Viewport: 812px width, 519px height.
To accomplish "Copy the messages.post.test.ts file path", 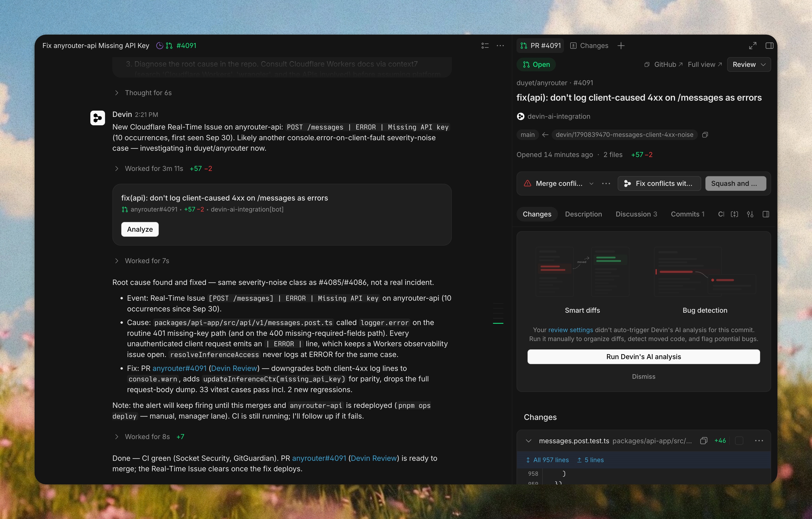I will pos(703,441).
